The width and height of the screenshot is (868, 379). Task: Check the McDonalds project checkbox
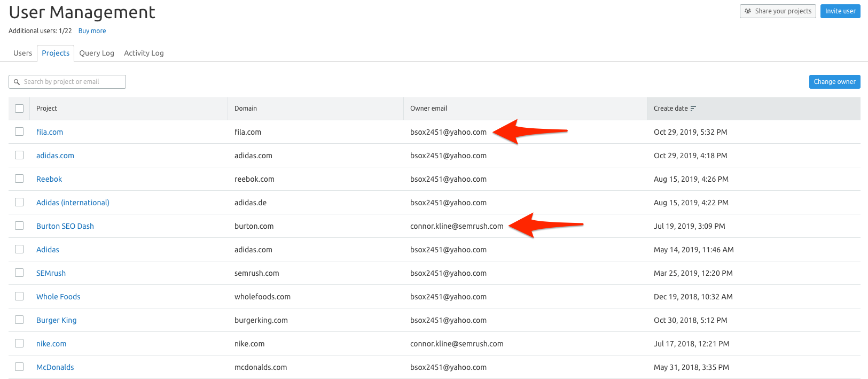pyautogui.click(x=19, y=367)
